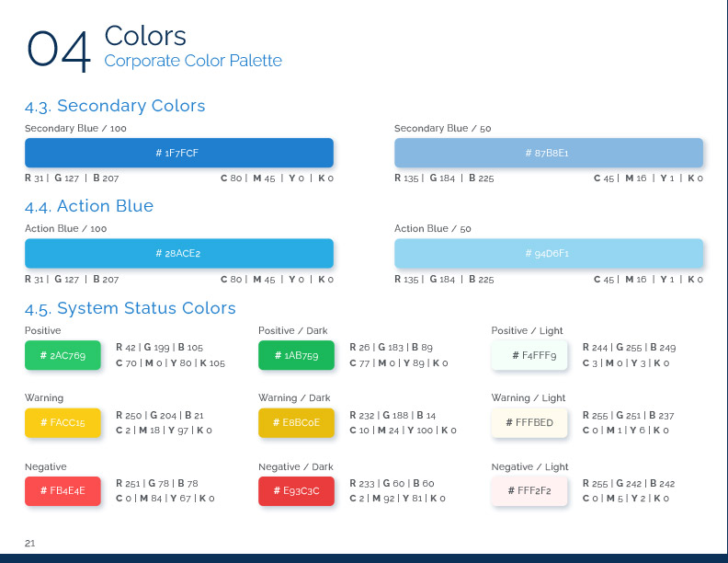Image resolution: width=728 pixels, height=563 pixels.
Task: Click the "4.4. Action Blue" heading
Action: coord(89,206)
